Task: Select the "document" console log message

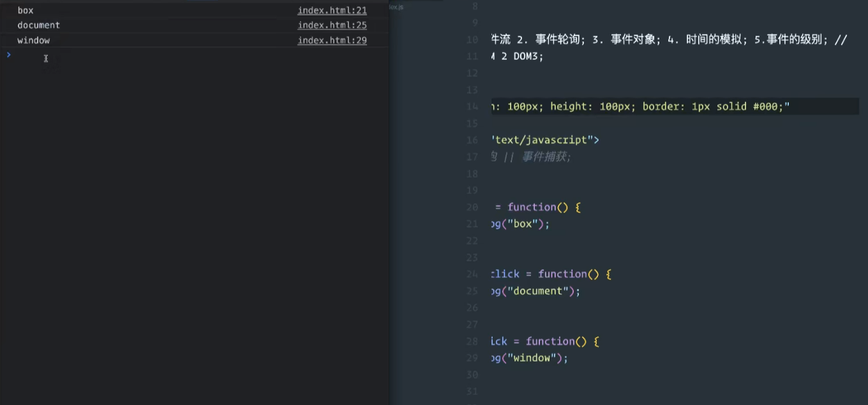Action: pos(38,25)
